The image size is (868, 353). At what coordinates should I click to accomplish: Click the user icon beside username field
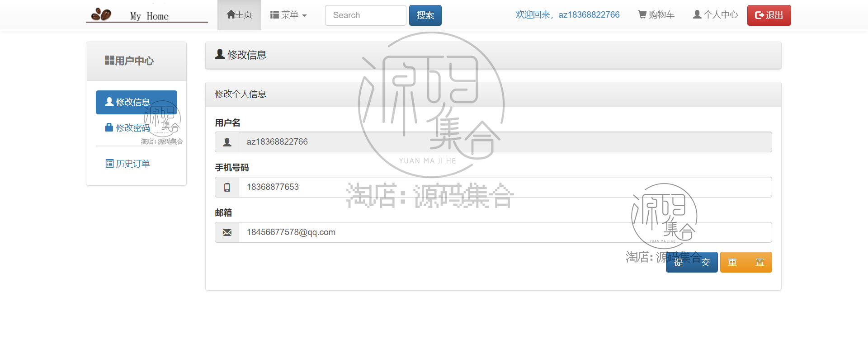click(x=227, y=142)
